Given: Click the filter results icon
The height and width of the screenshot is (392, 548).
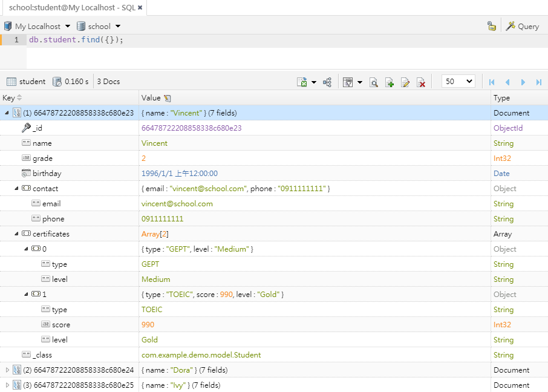Looking at the screenshot, I should (x=348, y=82).
